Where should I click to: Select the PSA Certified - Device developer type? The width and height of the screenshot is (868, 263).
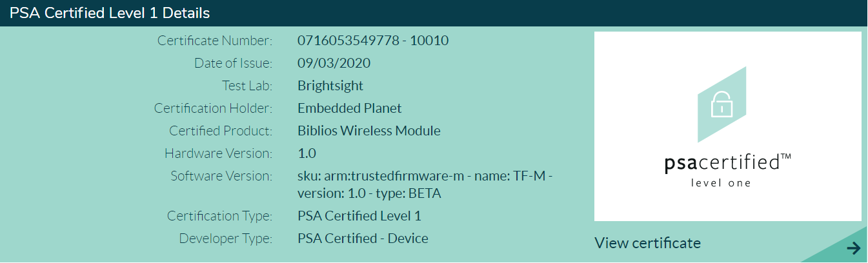363,239
